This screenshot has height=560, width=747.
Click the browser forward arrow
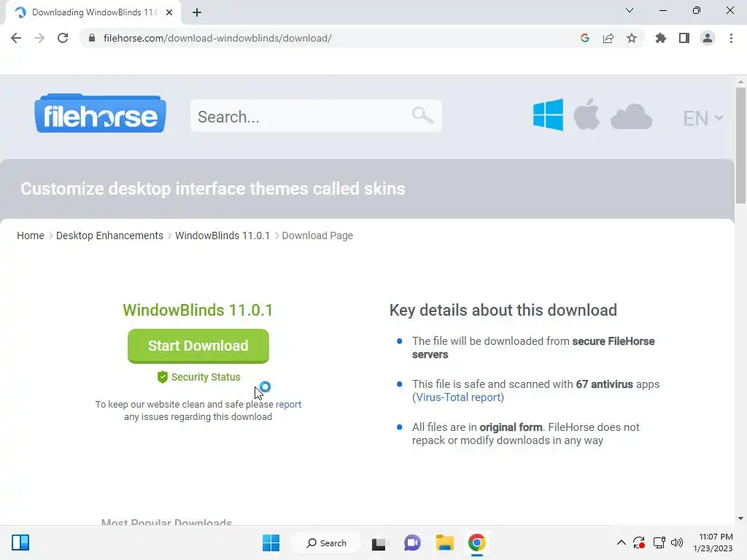[39, 38]
